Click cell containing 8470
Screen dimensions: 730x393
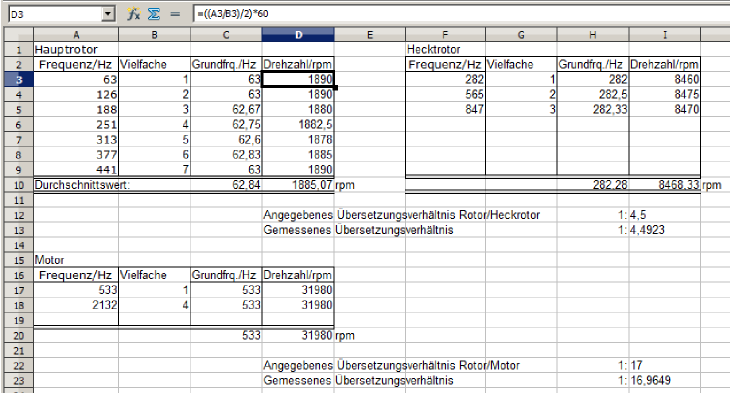click(x=665, y=109)
